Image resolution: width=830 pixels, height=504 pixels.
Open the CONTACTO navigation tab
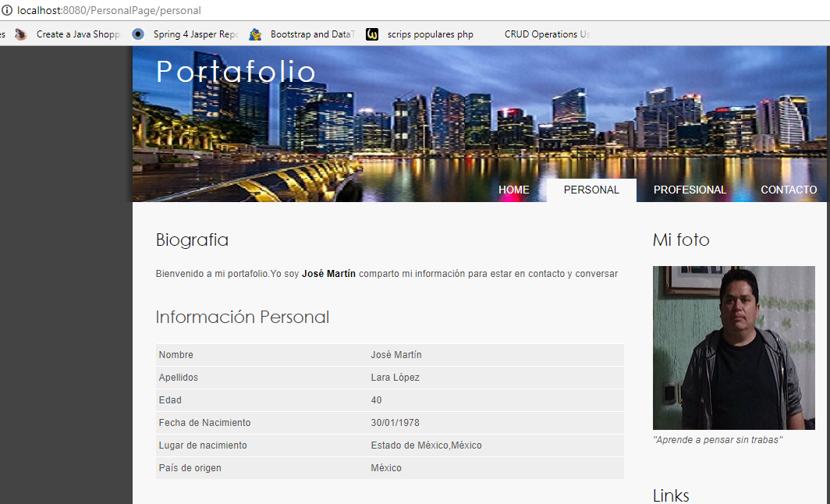789,190
